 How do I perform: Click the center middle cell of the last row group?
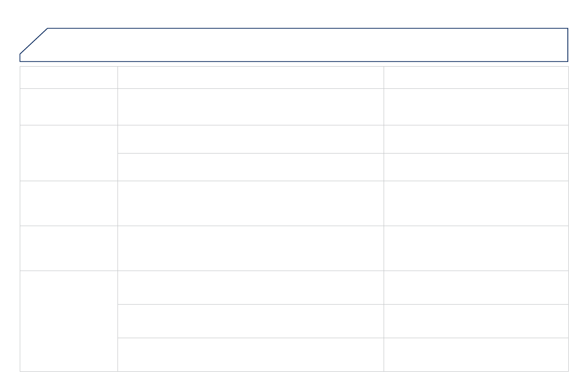pos(250,321)
